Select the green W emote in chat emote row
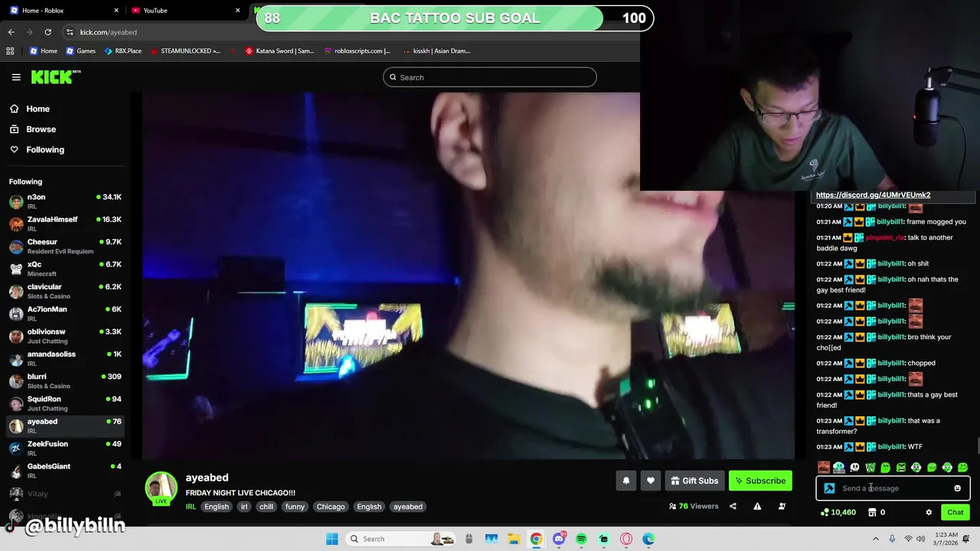The height and width of the screenshot is (551, 980). click(x=870, y=468)
